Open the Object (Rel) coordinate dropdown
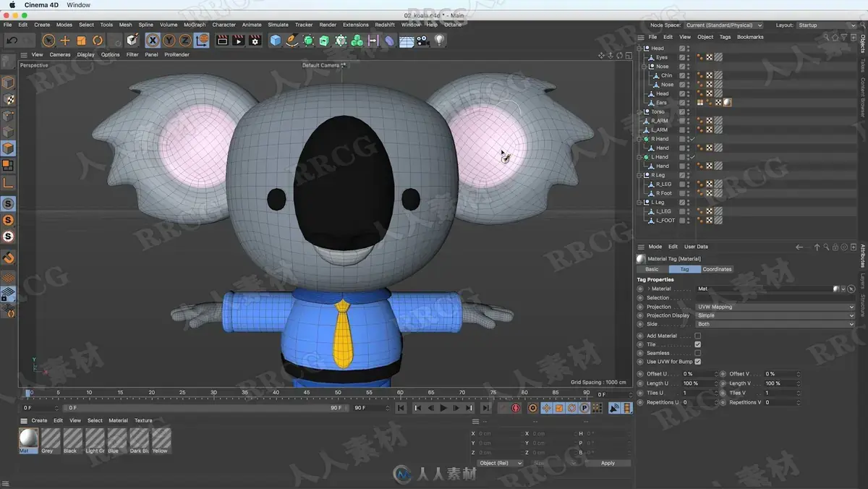 coord(500,463)
